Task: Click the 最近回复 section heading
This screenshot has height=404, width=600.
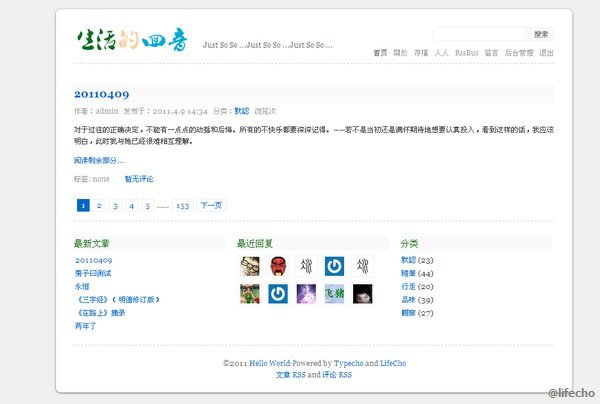Action: coord(255,243)
